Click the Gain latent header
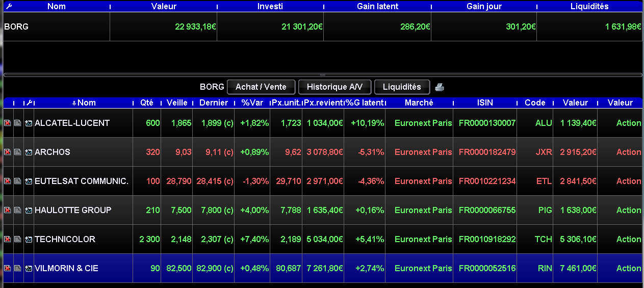The height and width of the screenshot is (288, 644). [378, 7]
